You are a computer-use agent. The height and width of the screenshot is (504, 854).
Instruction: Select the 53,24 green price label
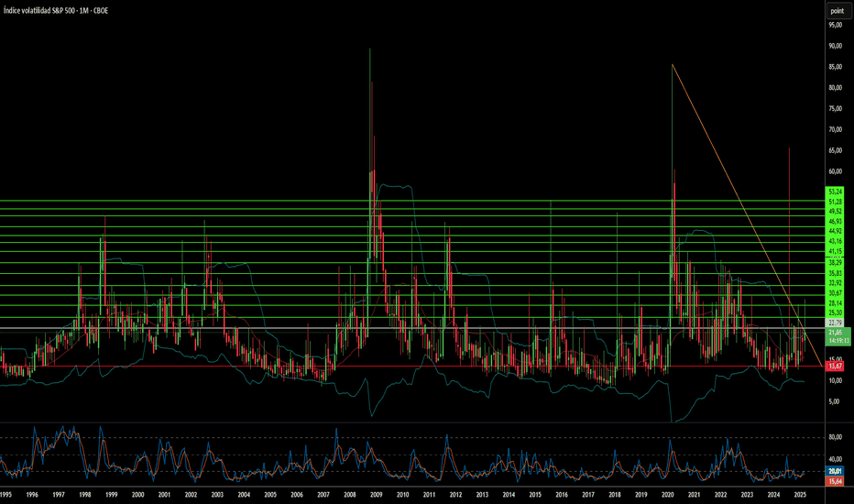(835, 192)
